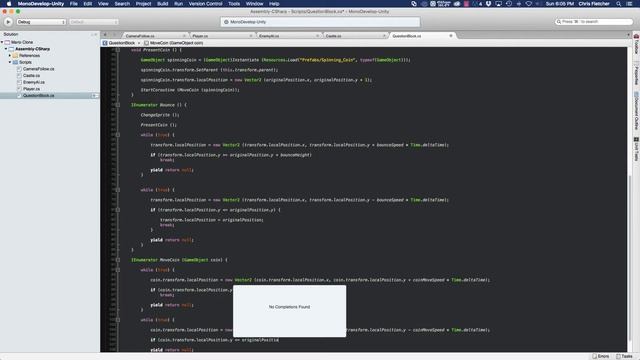This screenshot has height=360, width=640.
Task: Select CameraFollow.cs in the solution tree
Action: click(x=38, y=69)
